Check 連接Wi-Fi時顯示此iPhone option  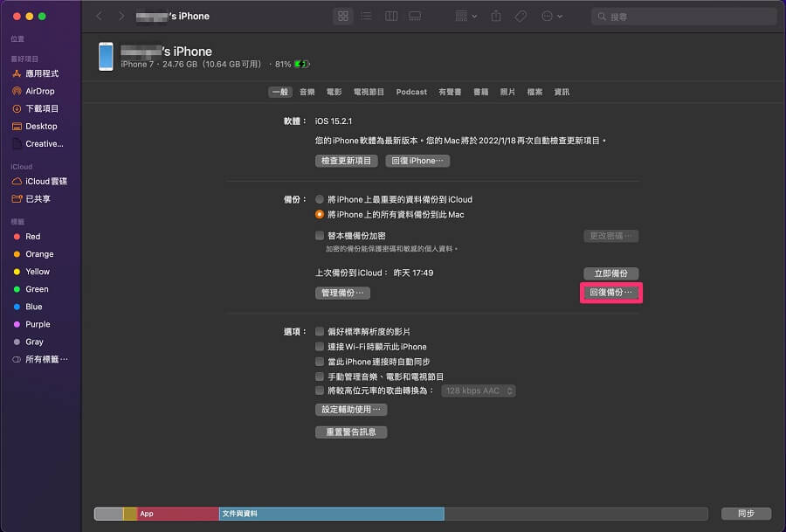click(321, 346)
